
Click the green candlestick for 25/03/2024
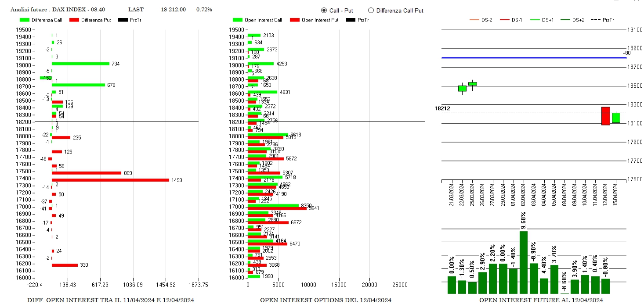pyautogui.click(x=472, y=83)
